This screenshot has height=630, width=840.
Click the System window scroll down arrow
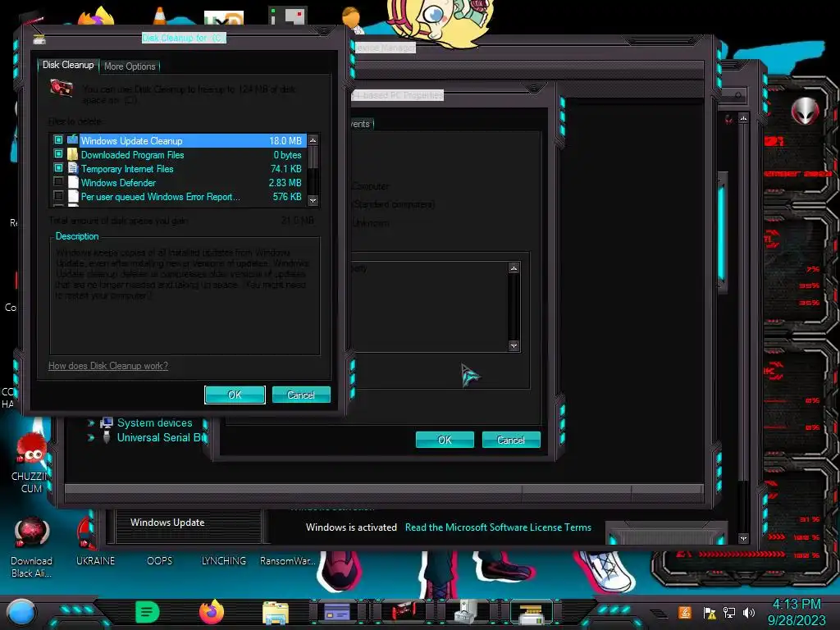[743, 538]
